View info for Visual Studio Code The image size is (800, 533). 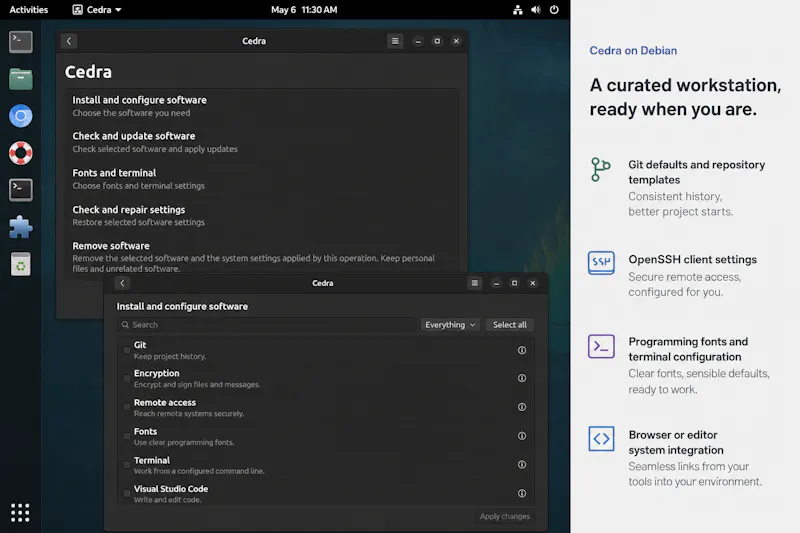click(521, 493)
